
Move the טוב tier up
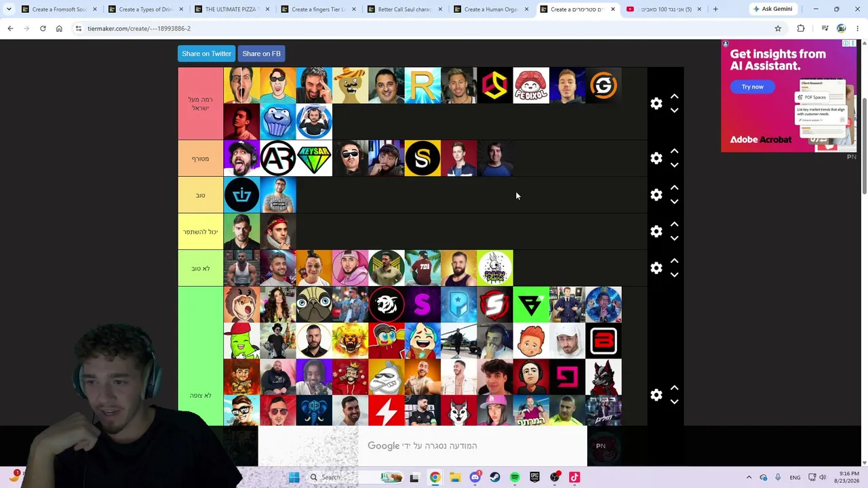coord(674,188)
